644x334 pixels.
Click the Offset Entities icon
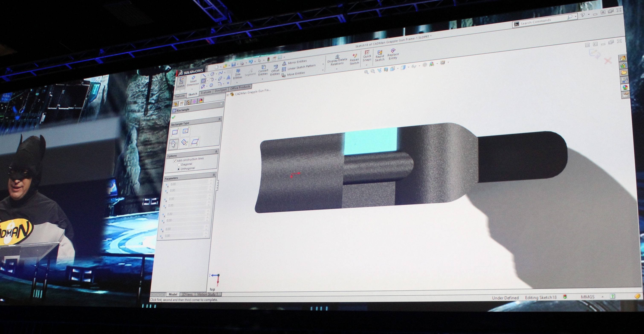(275, 70)
